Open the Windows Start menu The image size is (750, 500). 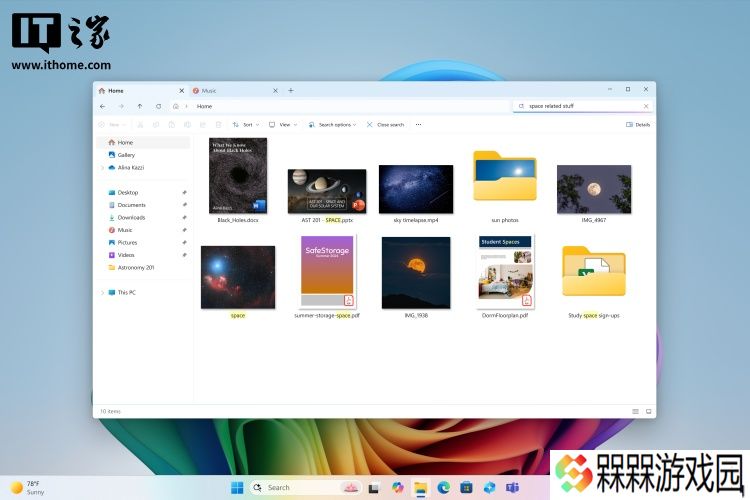point(237,488)
